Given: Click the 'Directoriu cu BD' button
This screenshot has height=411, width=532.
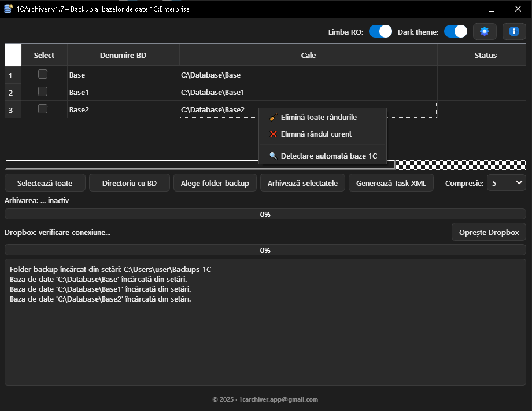Looking at the screenshot, I should pyautogui.click(x=129, y=182).
